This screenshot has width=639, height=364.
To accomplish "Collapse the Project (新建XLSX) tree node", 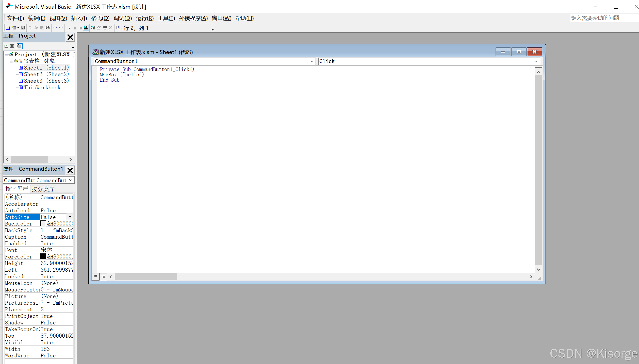I will point(6,55).
